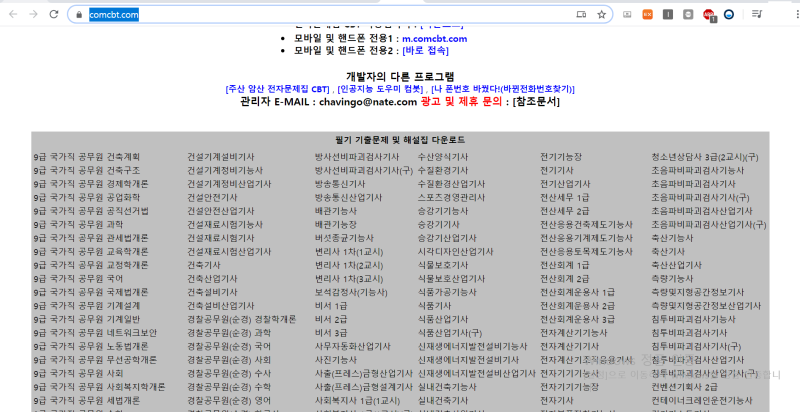Open 건축기사 exam list
Image resolution: width=800 pixels, height=412 pixels.
pyautogui.click(x=204, y=265)
